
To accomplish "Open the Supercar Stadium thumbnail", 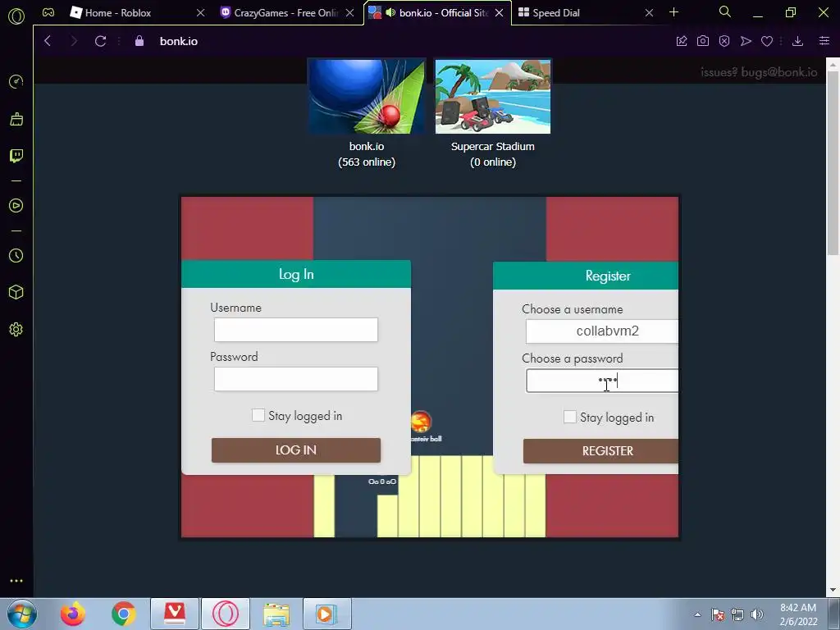I will [x=493, y=97].
